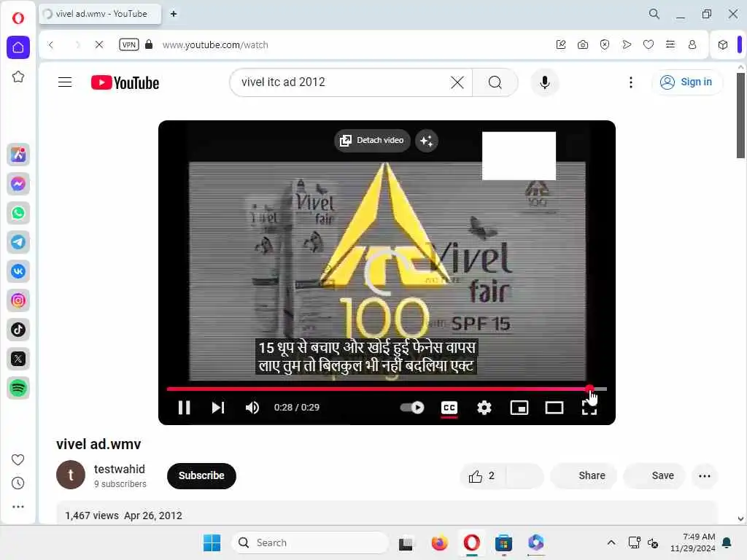Pause the video playback
747x560 pixels.
[x=185, y=408]
